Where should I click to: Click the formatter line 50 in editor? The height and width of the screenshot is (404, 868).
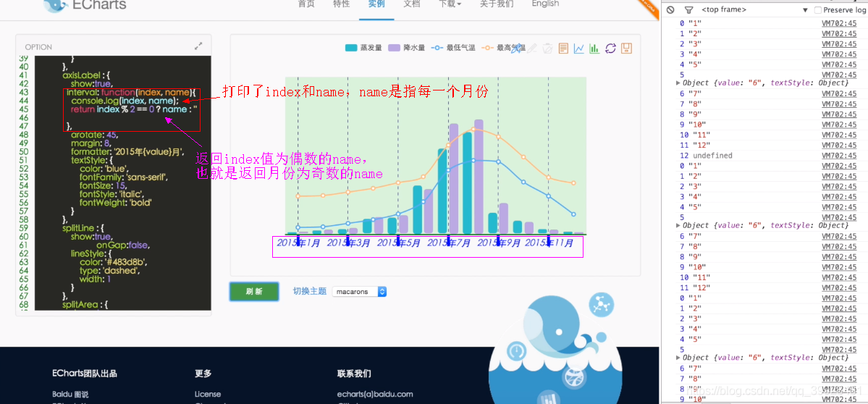coord(127,151)
